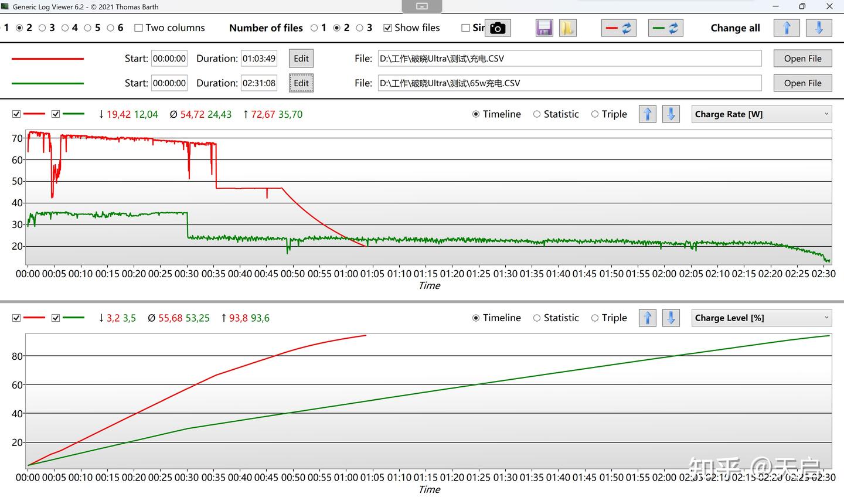Click the green line reload icon
844x504 pixels.
coord(666,28)
